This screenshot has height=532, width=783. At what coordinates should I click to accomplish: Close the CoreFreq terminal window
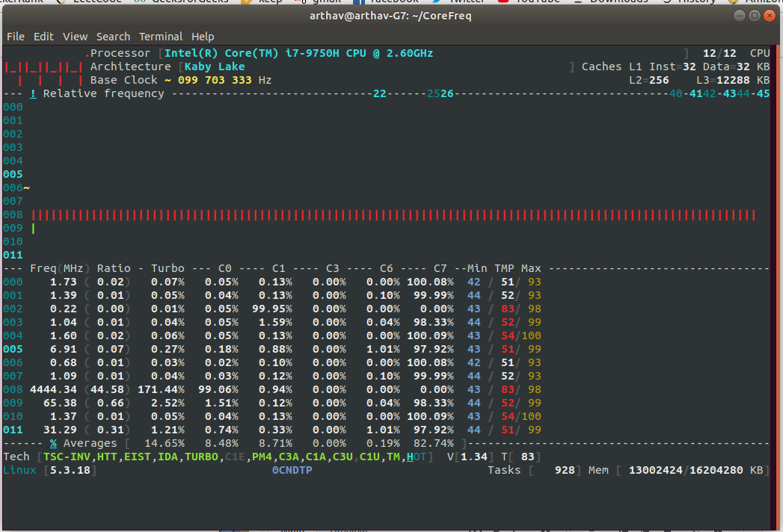coord(770,16)
